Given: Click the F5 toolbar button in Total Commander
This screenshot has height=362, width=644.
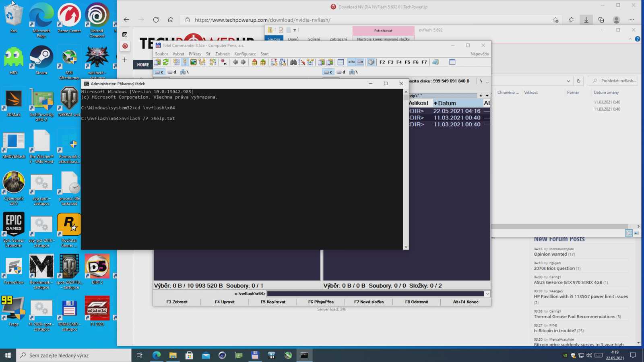Looking at the screenshot, I should pos(407,62).
